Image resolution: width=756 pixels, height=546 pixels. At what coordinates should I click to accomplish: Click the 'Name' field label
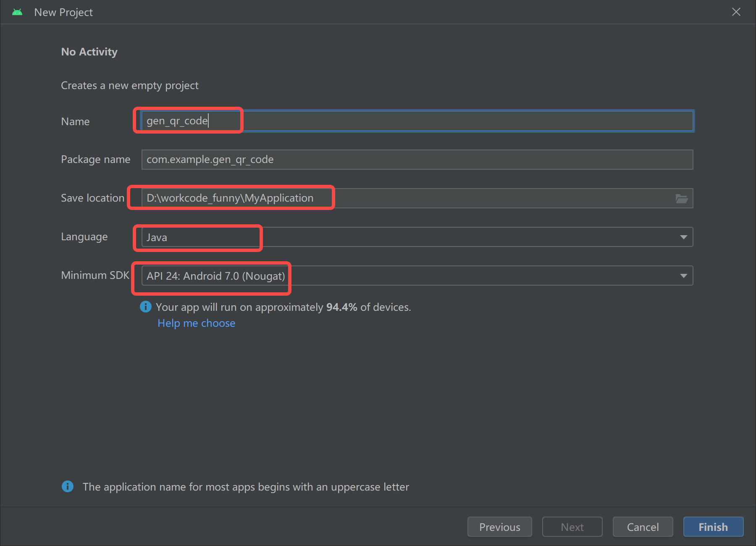(x=75, y=121)
